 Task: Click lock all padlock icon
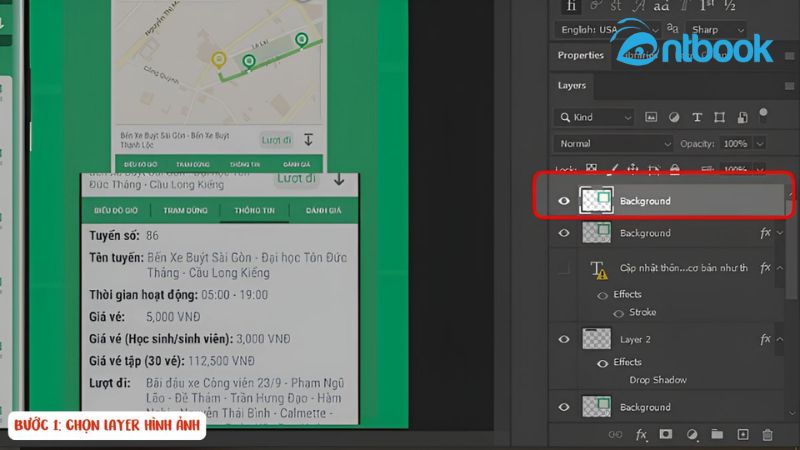[674, 169]
